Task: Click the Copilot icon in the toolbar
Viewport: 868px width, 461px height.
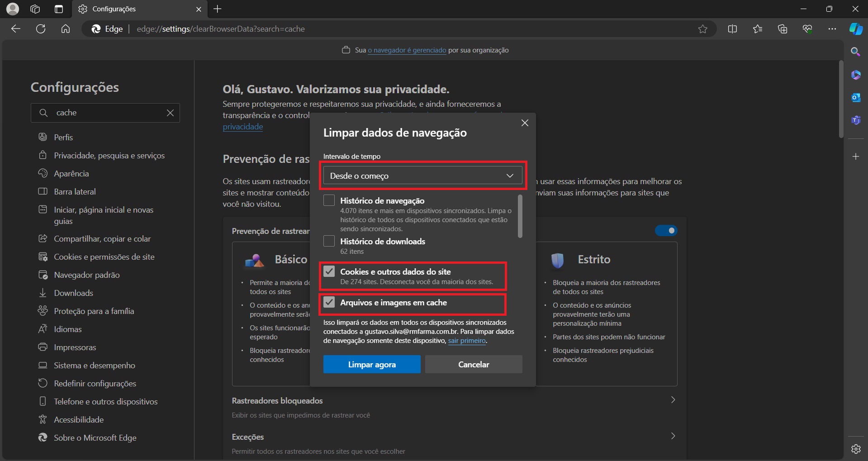Action: [856, 29]
